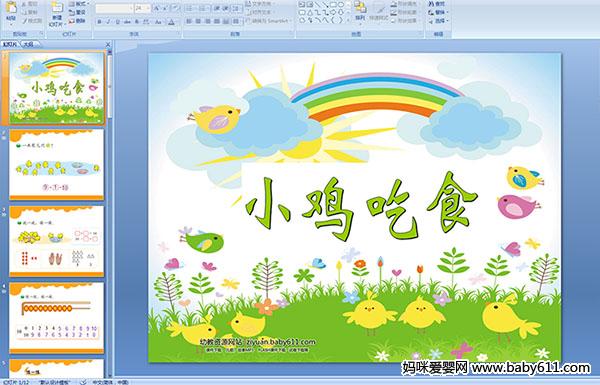Open the font size dropdown
The height and width of the screenshot is (385, 600).
pos(142,8)
